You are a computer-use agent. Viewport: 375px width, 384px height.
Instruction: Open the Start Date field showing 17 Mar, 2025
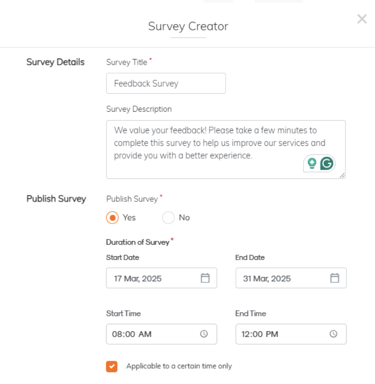click(162, 278)
